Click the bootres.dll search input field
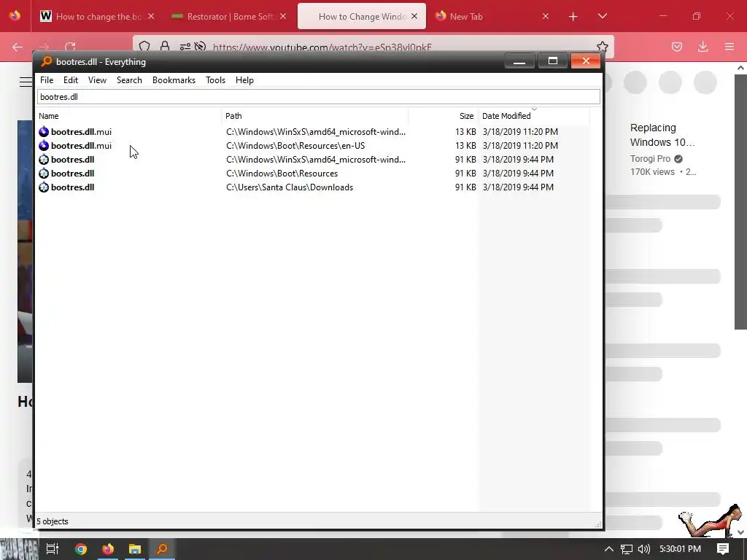This screenshot has width=747, height=560. coord(318,97)
